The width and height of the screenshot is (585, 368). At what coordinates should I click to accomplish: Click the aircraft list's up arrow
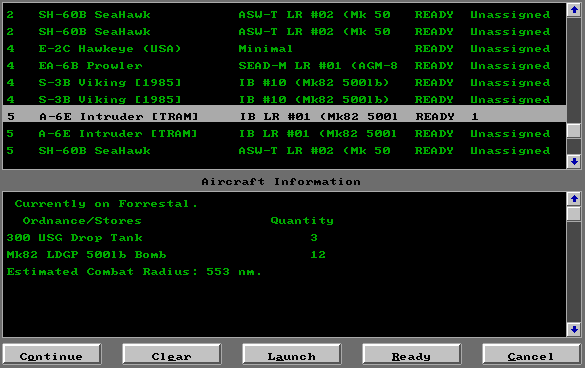click(x=574, y=10)
